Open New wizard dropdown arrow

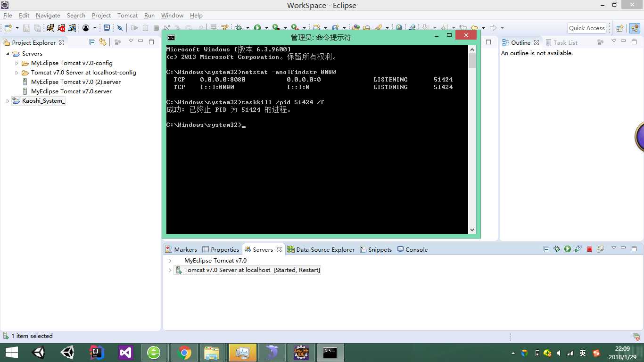pos(17,28)
